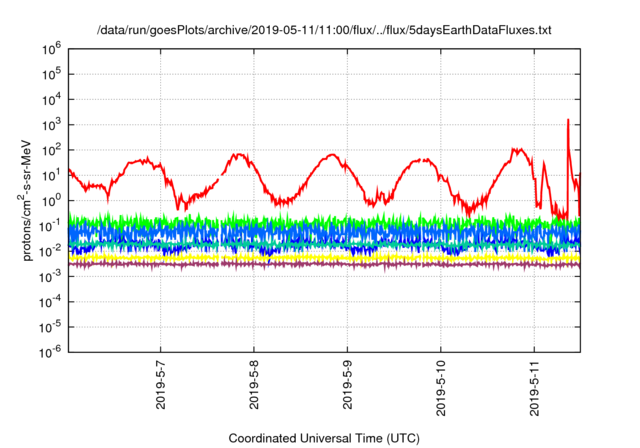Click the 10^3 y-axis tick label
Image resolution: width=640 pixels, height=448 pixels.
click(51, 125)
